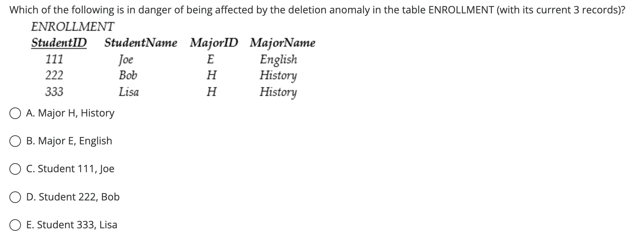
Task: Click the StudentName column header
Action: [141, 43]
